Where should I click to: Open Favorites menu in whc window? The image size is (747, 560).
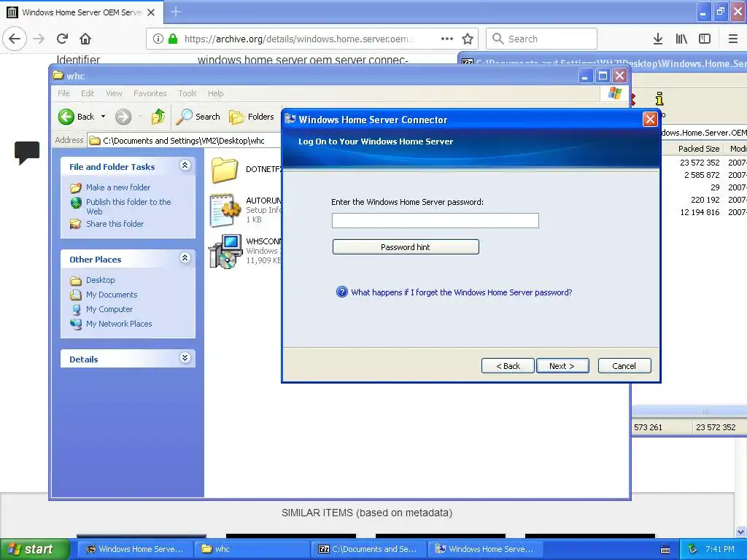(x=150, y=93)
